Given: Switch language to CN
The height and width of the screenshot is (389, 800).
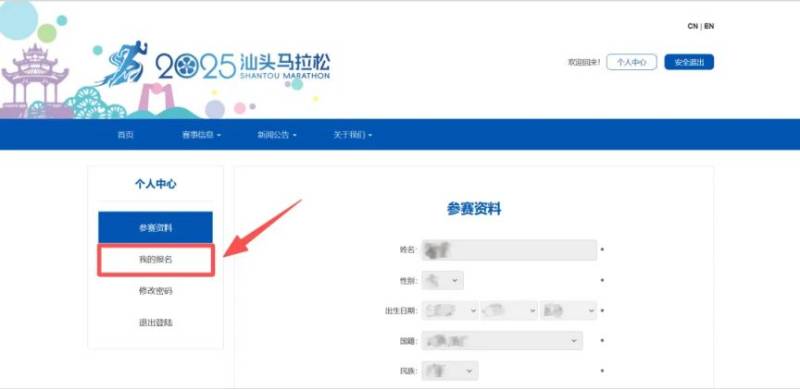Looking at the screenshot, I should 692,26.
